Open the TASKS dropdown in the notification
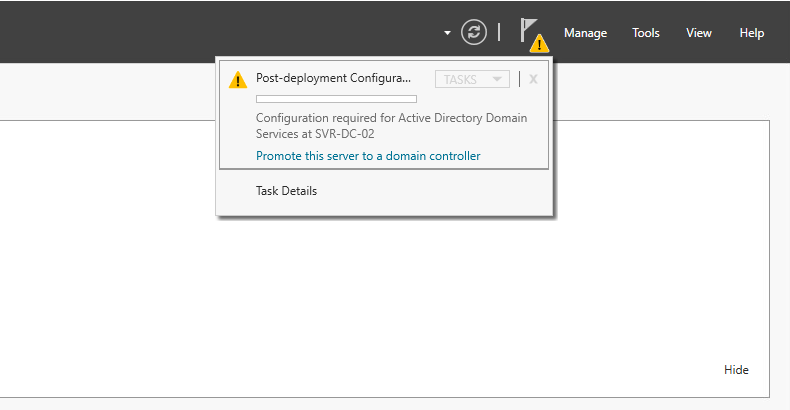 [472, 79]
